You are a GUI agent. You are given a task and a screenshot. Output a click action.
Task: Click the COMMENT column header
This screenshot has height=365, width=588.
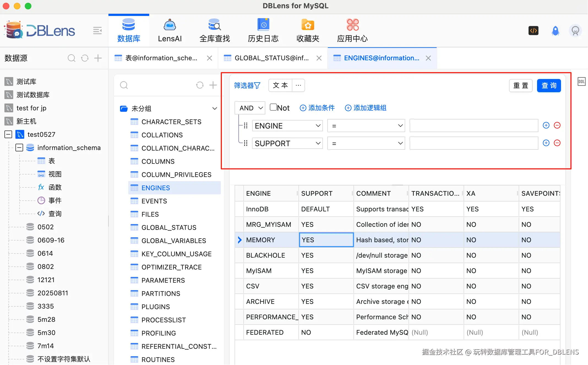click(x=381, y=194)
